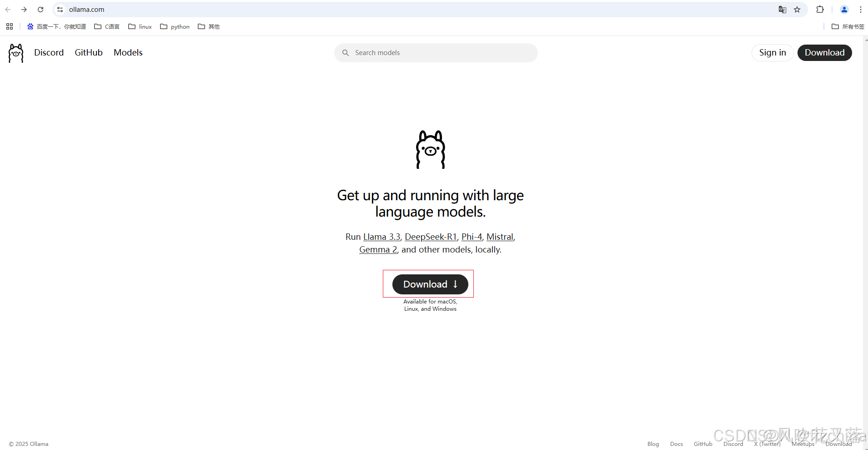Open the linux bookmark folder

click(x=140, y=26)
